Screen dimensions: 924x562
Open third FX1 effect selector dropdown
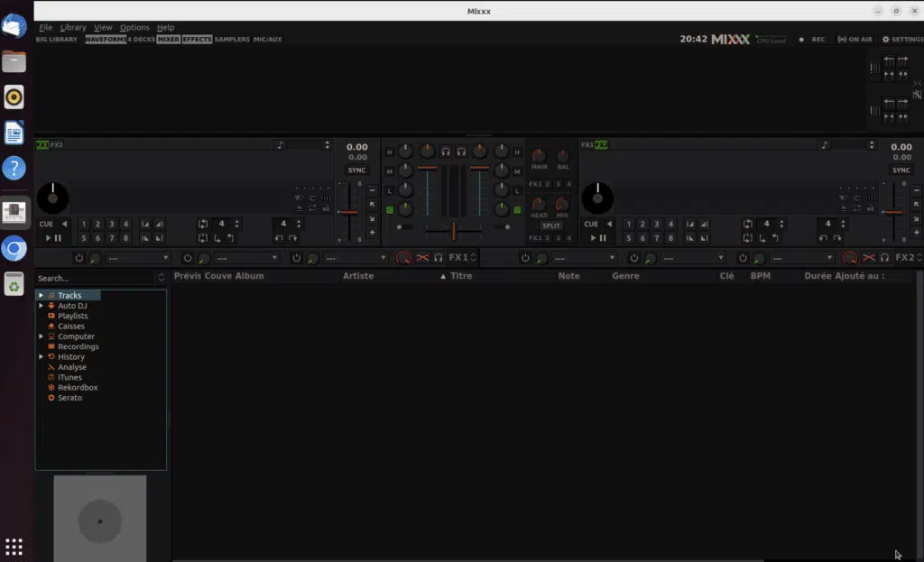tap(356, 258)
